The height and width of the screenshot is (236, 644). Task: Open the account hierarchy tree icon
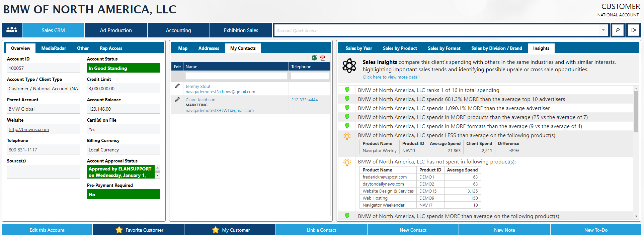tap(633, 30)
